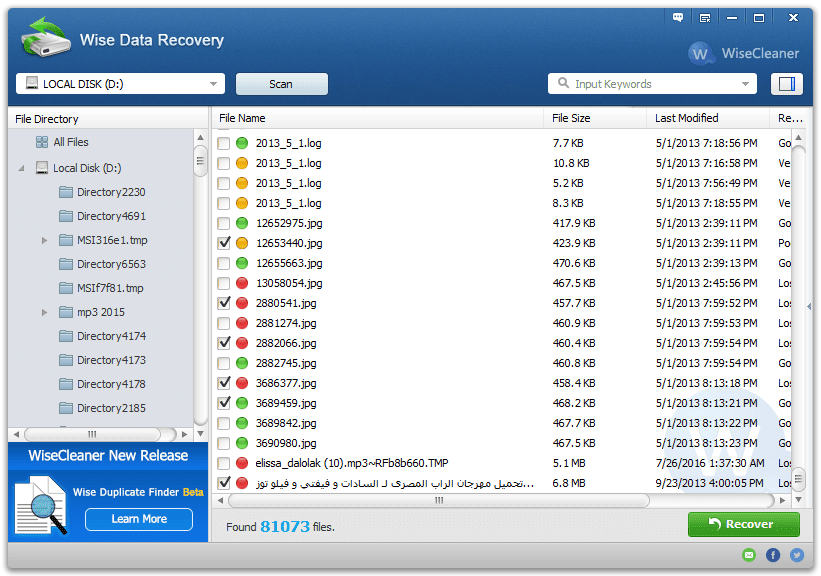
Task: Open the Twitter icon in status bar
Action: (x=797, y=555)
